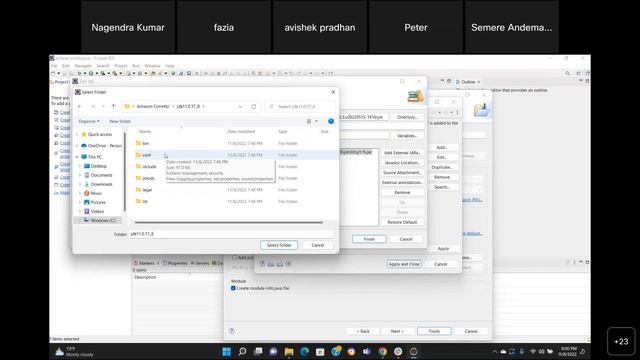The height and width of the screenshot is (360, 640).
Task: Click the Search jdk11.0.17_8 box
Action: pos(300,107)
